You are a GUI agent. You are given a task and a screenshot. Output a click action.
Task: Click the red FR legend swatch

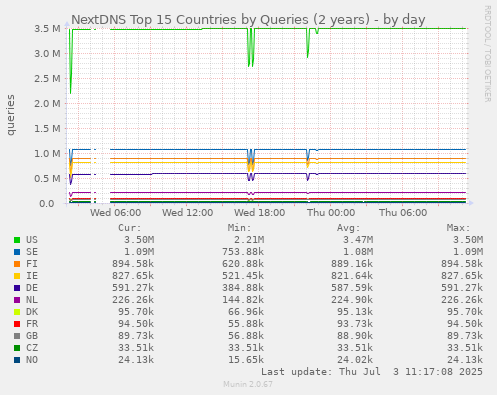(x=17, y=324)
